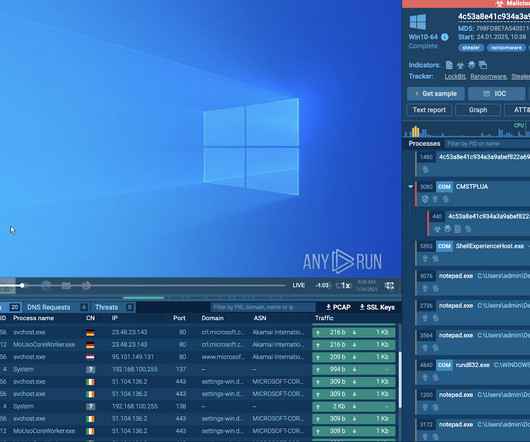Select process 5076 notepad.exe
Screen dimensions: 530x442
coord(473,283)
